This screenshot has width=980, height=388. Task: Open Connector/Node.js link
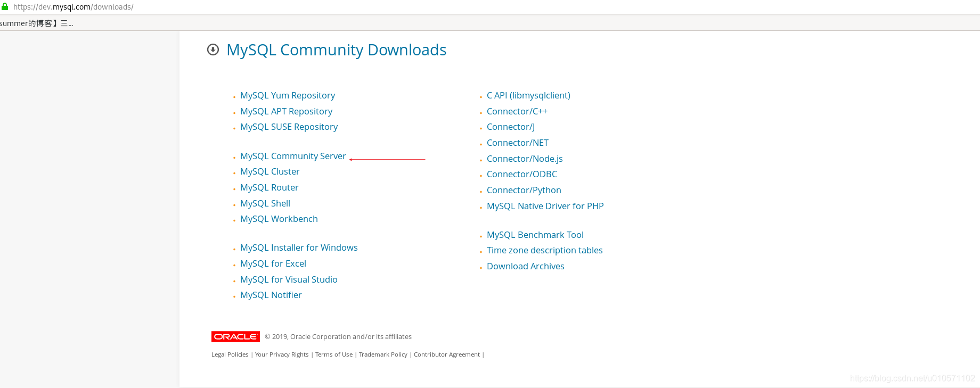[525, 159]
